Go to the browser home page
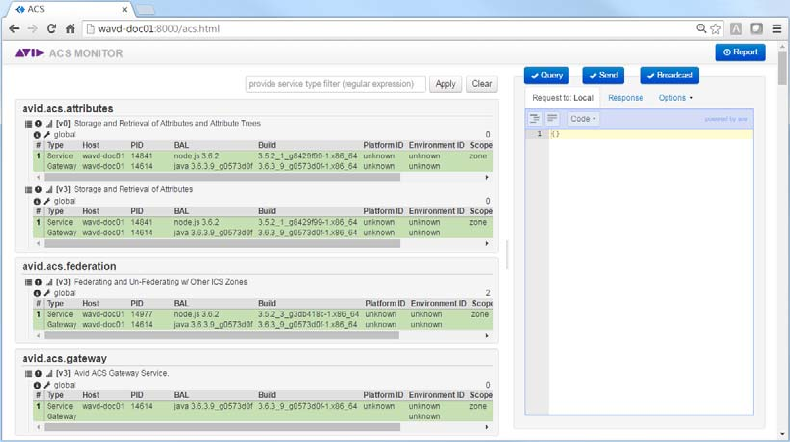The image size is (790, 442). click(70, 29)
